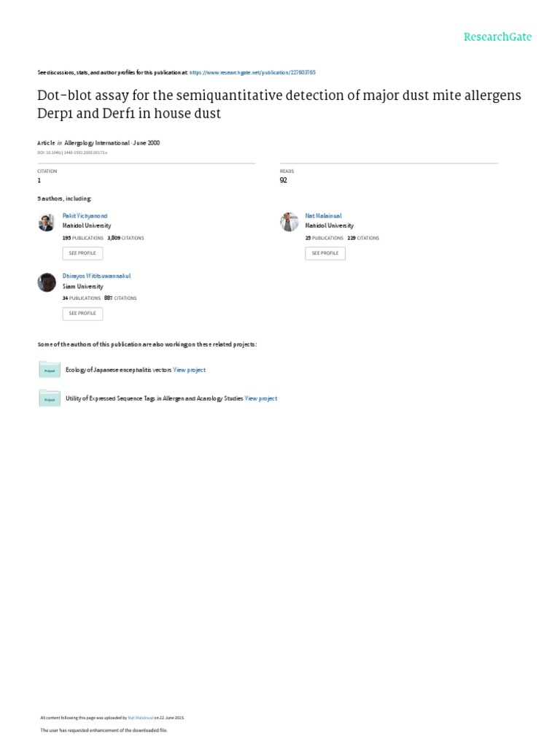Click the project folder icon for Expressed Sequence Tags

(x=50, y=399)
